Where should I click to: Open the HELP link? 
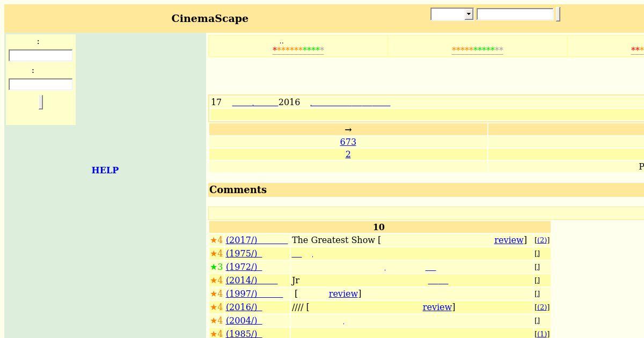[x=105, y=170]
